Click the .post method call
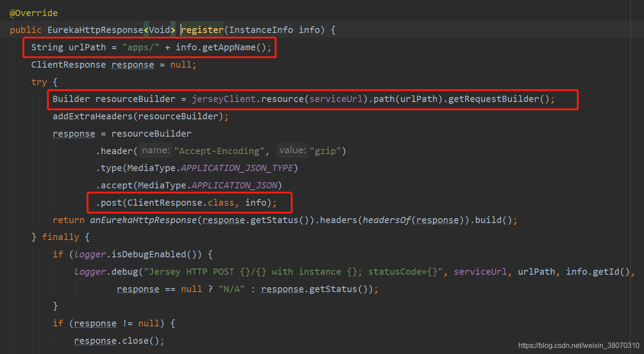Screen dimensions: 644x354 [109, 203]
